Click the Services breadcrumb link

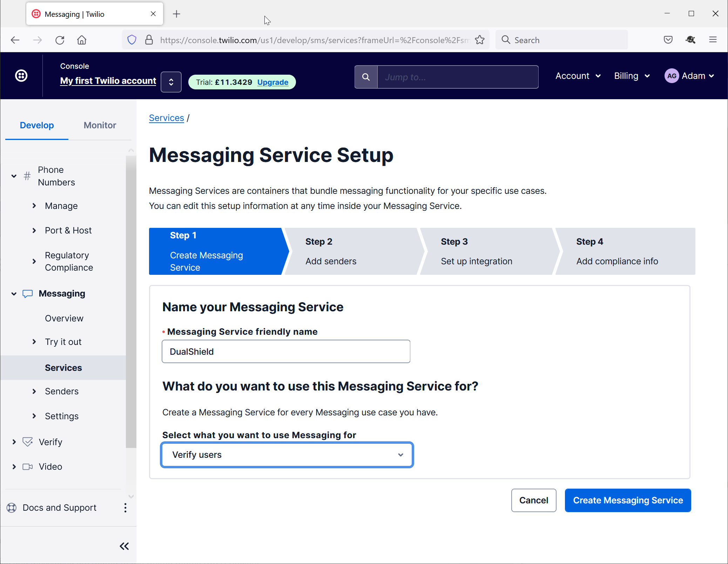tap(166, 118)
